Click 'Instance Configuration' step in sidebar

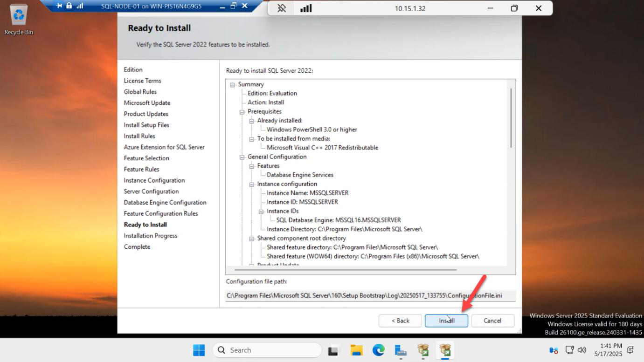tap(154, 180)
